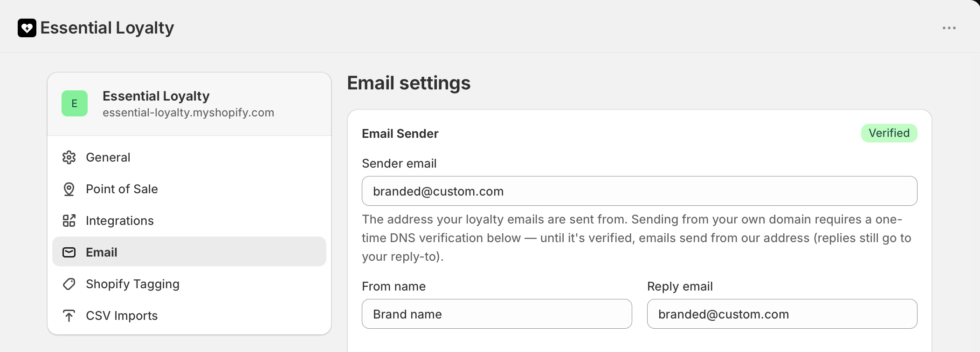Image resolution: width=980 pixels, height=352 pixels.
Task: Click the Integrations grid icon
Action: (x=69, y=221)
